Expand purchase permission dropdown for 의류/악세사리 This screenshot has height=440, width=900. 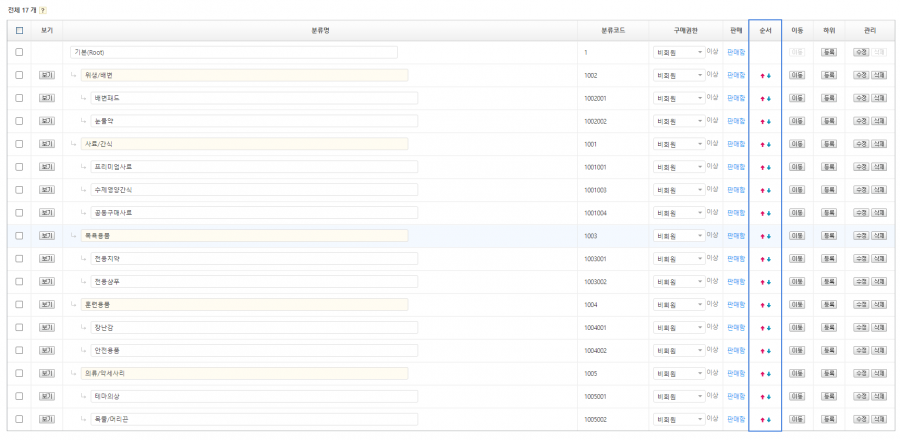click(679, 374)
